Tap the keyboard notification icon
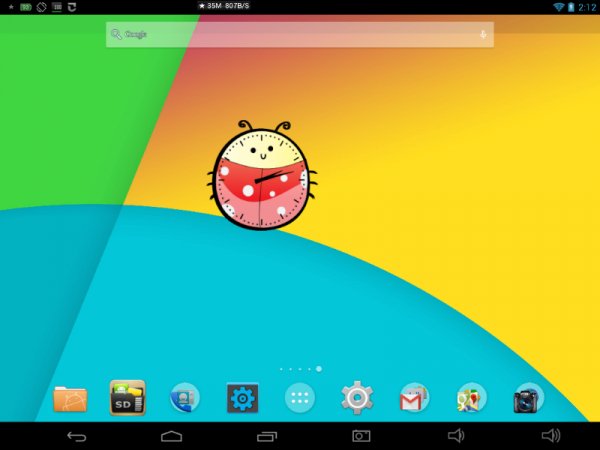Image resolution: width=600 pixels, height=450 pixels. 57,7
